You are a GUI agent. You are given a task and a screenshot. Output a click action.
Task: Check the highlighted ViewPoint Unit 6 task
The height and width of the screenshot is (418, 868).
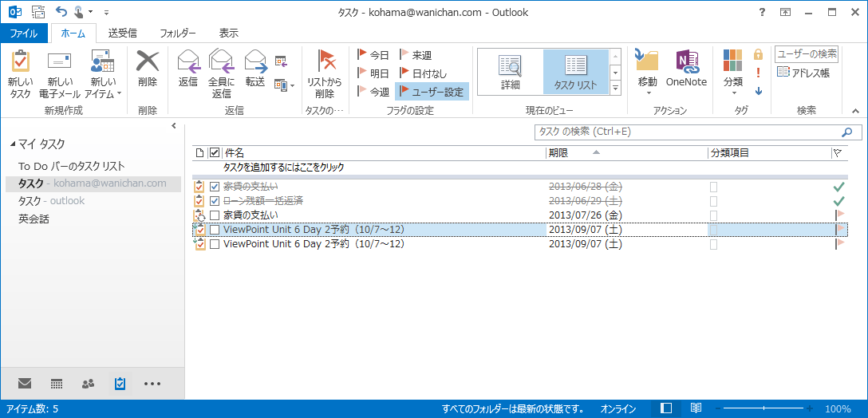coord(215,229)
